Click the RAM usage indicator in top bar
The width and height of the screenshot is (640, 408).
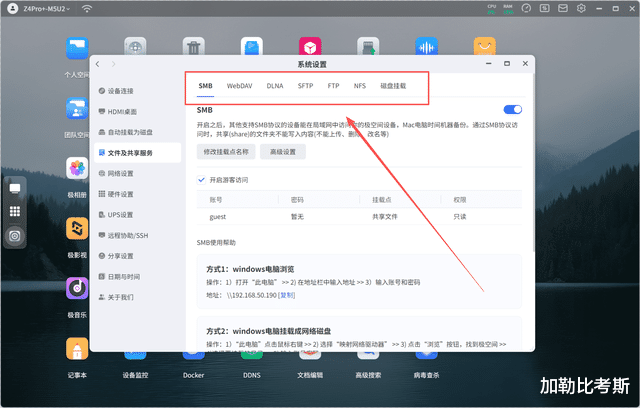point(508,9)
